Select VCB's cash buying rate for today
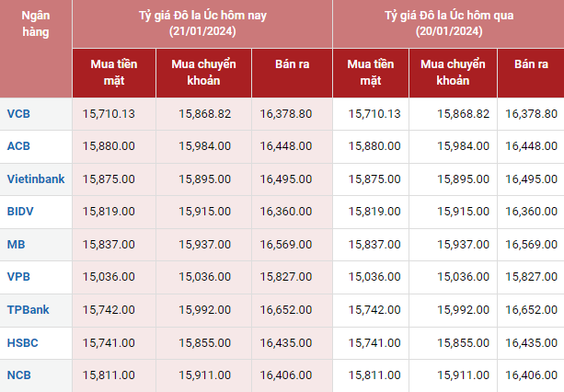564x392 pixels. click(109, 113)
